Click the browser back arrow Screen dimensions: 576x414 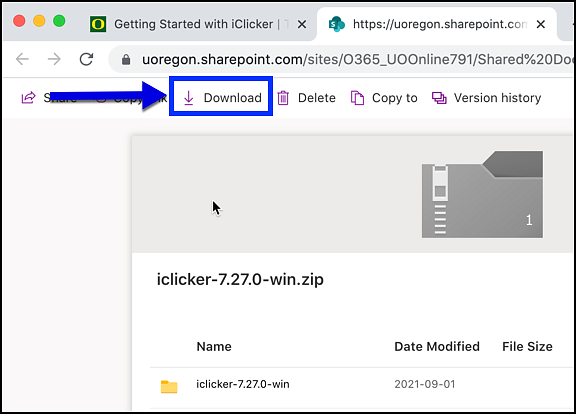[x=22, y=59]
